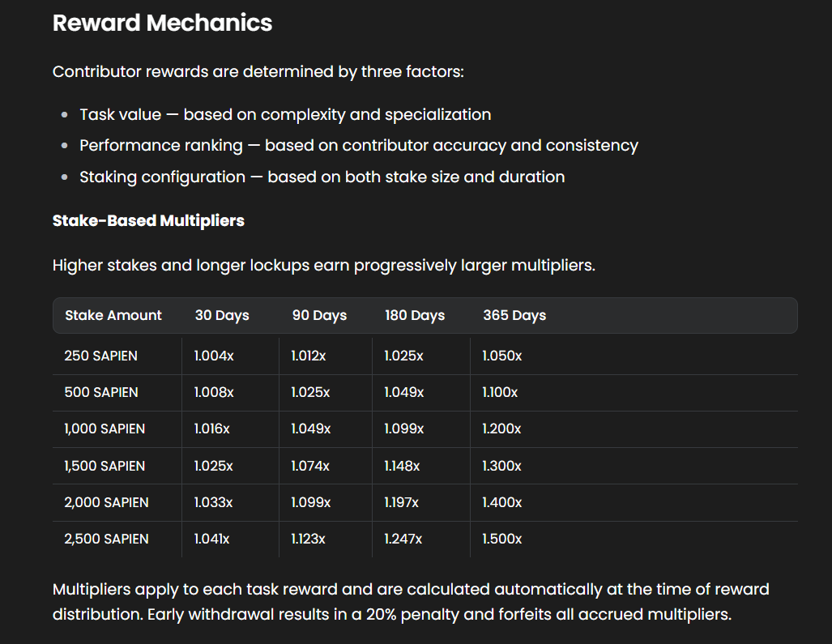Select the Task value bullet point
This screenshot has width=832, height=644.
click(x=285, y=114)
